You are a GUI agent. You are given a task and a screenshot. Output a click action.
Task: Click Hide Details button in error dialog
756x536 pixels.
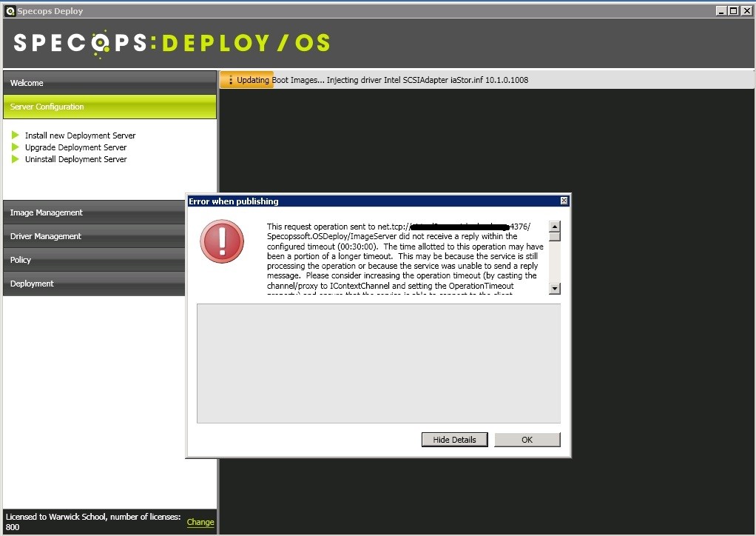tap(455, 440)
